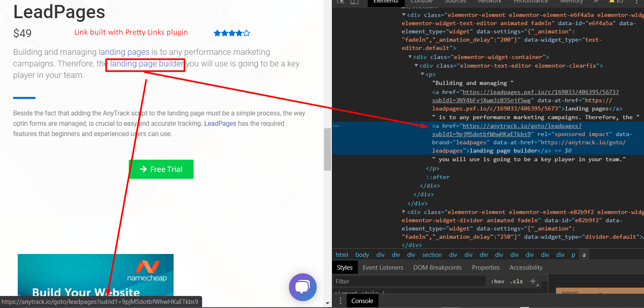Open the ellipsis actions for the selected node
Image resolution: width=644 pixels, height=308 pixels.
(x=336, y=126)
